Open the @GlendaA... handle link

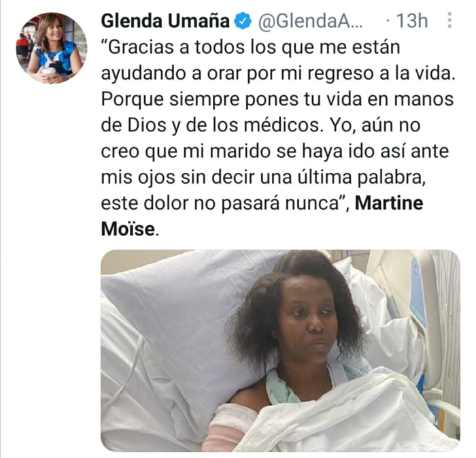click(310, 21)
